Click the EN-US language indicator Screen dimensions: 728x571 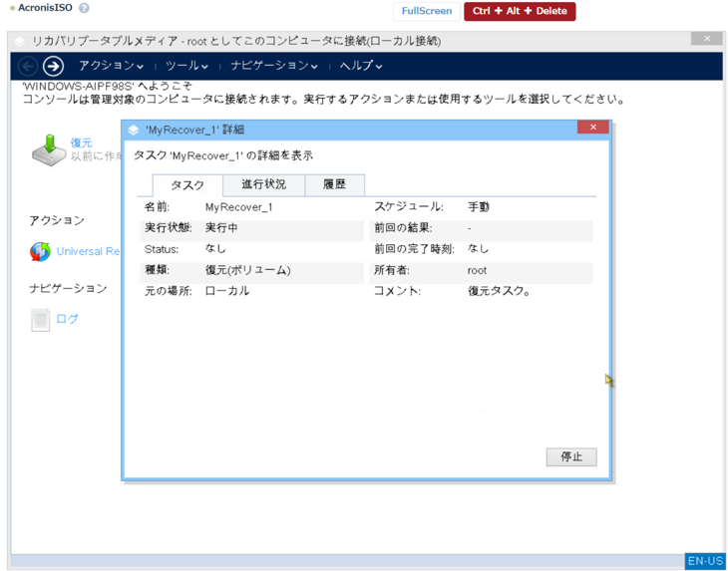704,561
